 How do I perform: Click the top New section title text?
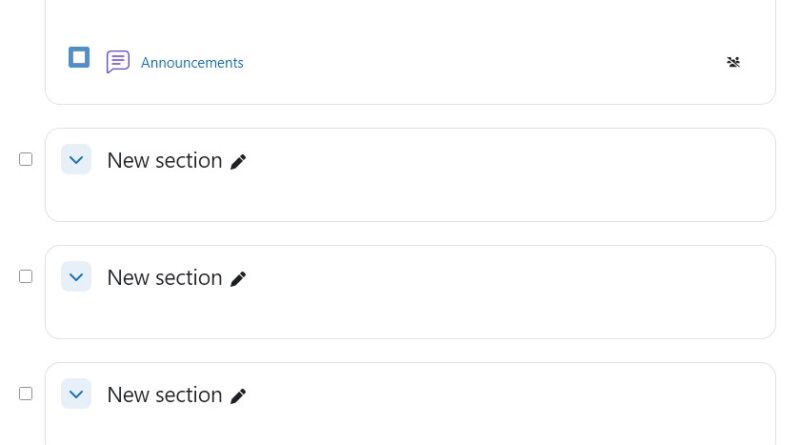click(164, 161)
